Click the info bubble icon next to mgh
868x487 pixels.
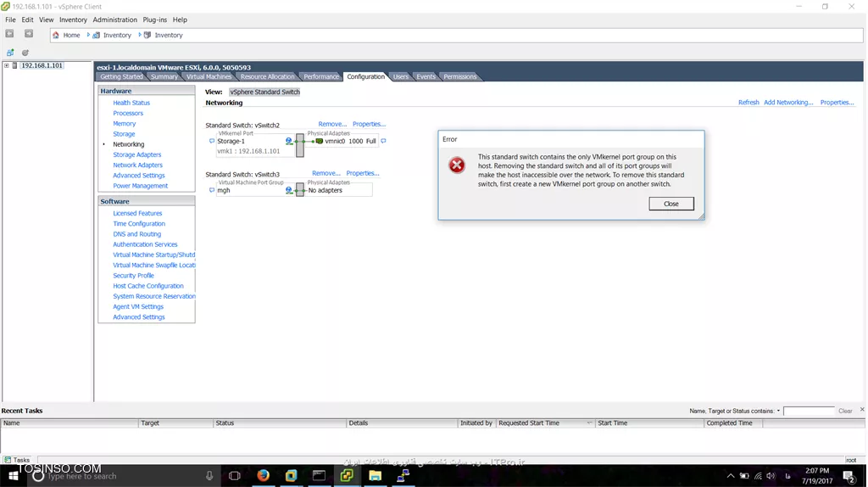coord(211,190)
